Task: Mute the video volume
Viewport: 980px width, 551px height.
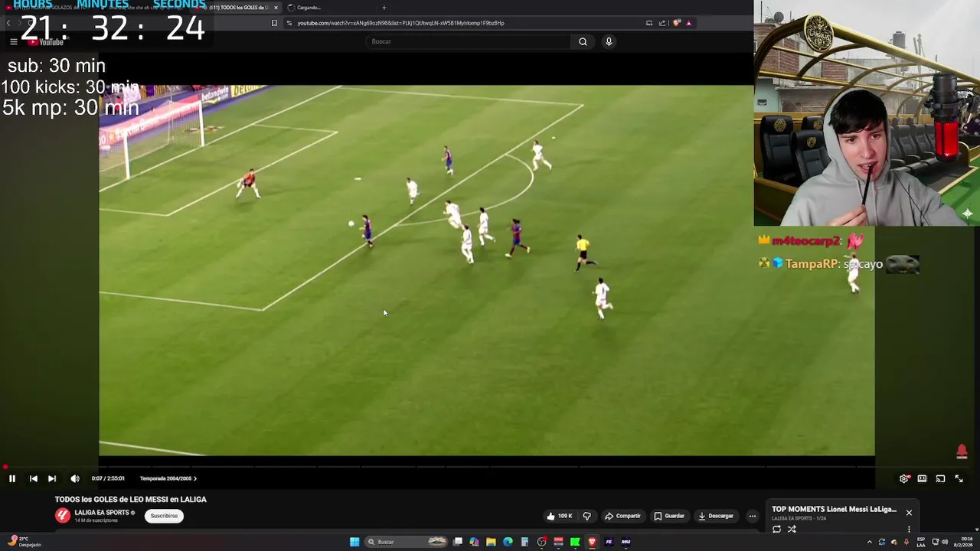Action: pos(75,478)
